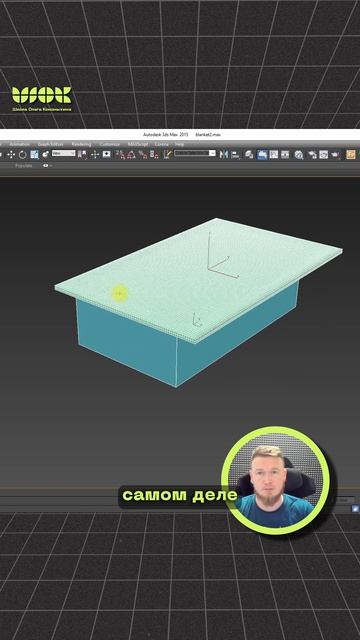
Task: Open the Corona menu
Action: [162, 144]
